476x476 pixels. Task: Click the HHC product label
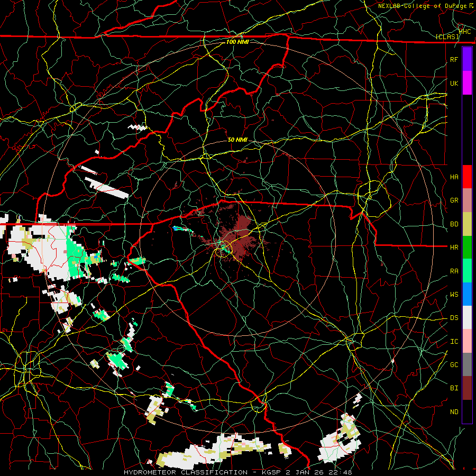coord(464,32)
